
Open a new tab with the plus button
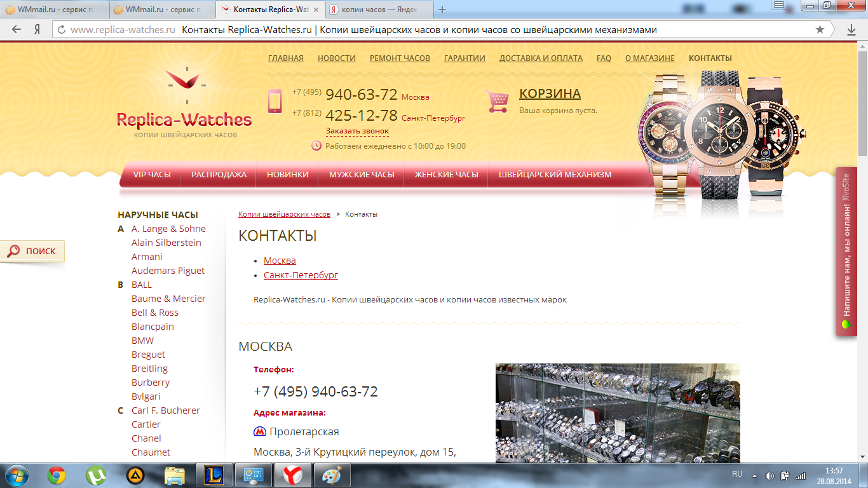[443, 10]
